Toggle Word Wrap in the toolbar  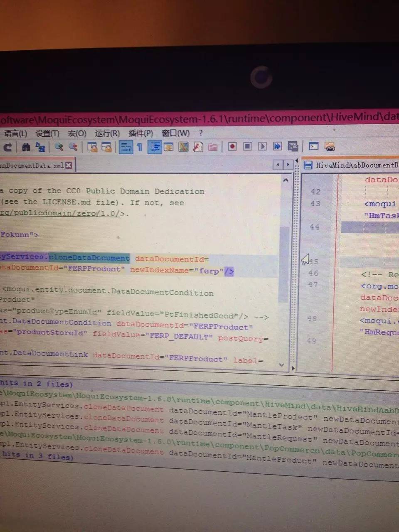tap(126, 147)
